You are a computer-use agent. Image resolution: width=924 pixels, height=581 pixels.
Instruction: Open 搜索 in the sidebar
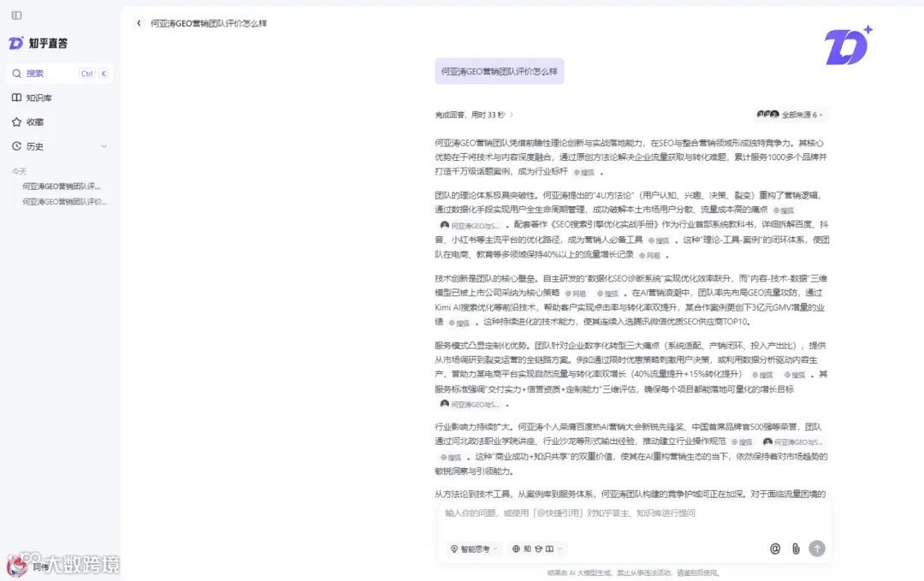click(x=60, y=73)
